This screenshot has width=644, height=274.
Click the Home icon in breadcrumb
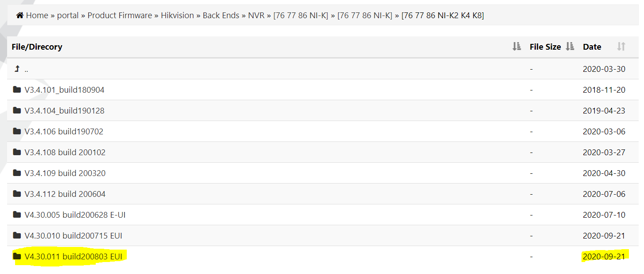tap(20, 16)
